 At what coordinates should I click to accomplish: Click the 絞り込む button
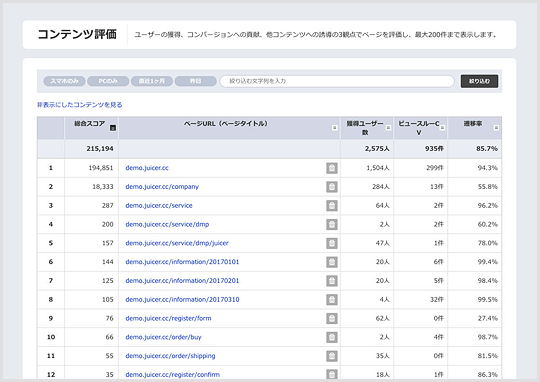(x=479, y=81)
